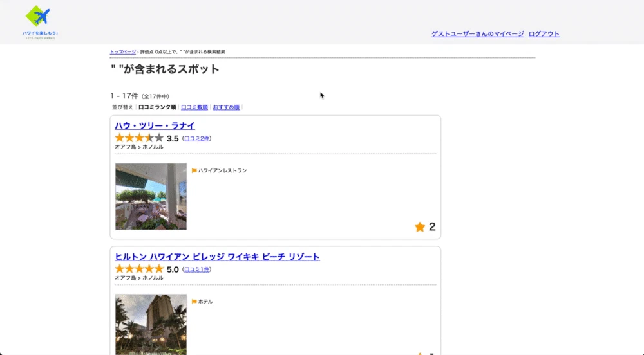Click star rating of ハウ・ツリー・ラナイ
This screenshot has height=355, width=644.
[139, 138]
